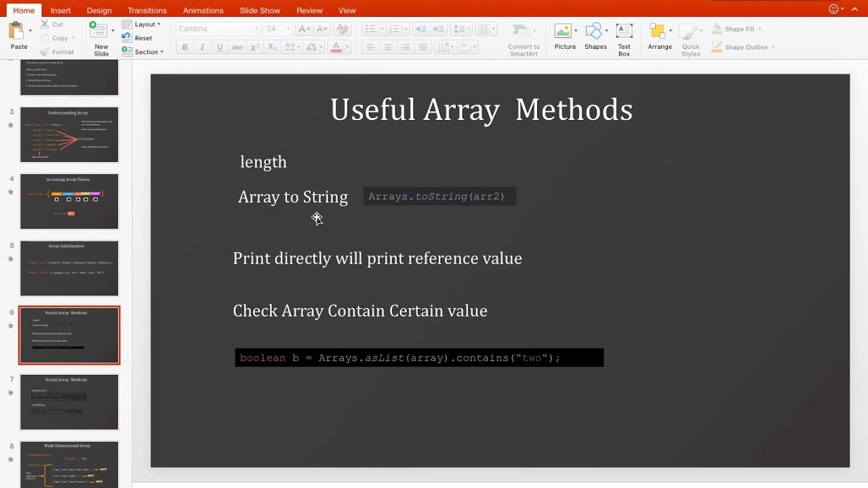
Task: Click the Arrays.toString(arr2) code box
Action: click(x=439, y=197)
